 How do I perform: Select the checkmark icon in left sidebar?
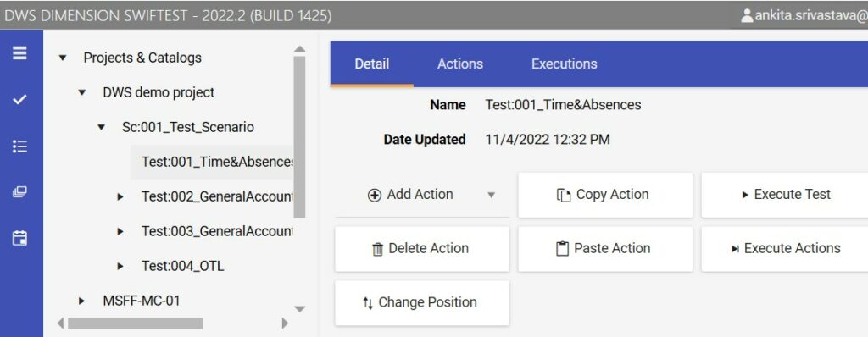20,100
